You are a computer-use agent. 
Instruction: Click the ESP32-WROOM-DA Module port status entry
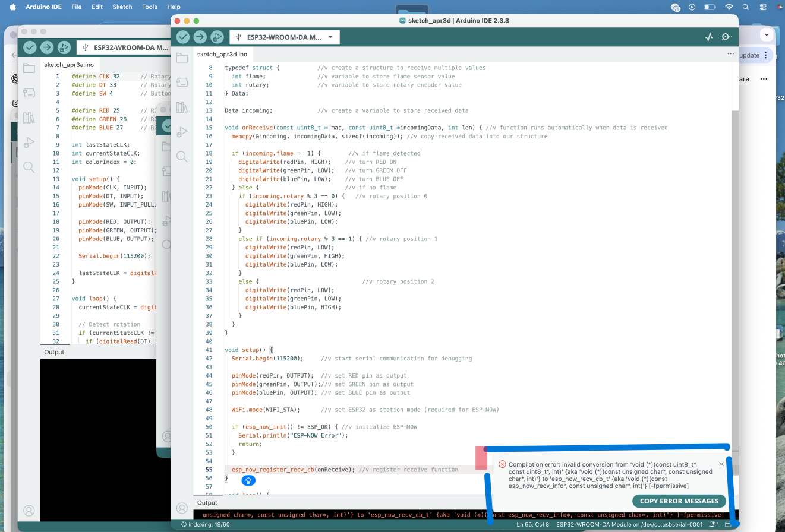point(629,524)
